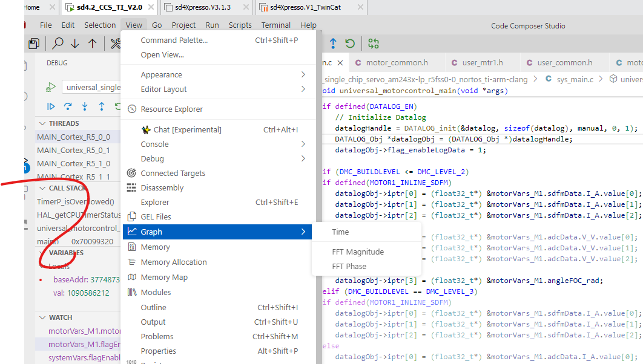Click the debug Continue button
Image resolution: width=643 pixels, height=364 pixels.
click(x=51, y=106)
